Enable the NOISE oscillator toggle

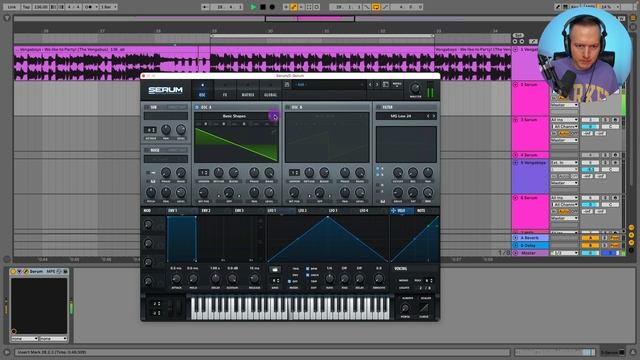147,150
